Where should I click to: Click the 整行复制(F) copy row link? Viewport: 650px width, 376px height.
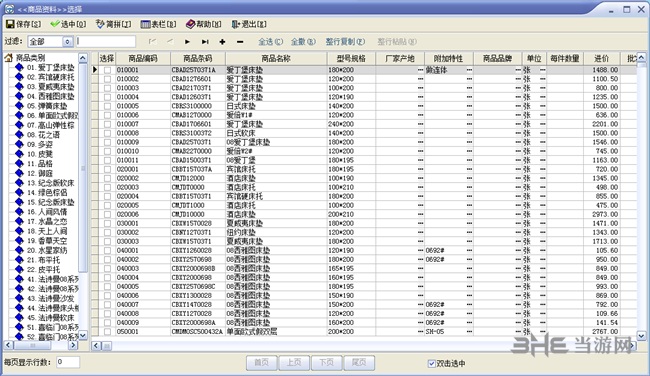tap(345, 41)
